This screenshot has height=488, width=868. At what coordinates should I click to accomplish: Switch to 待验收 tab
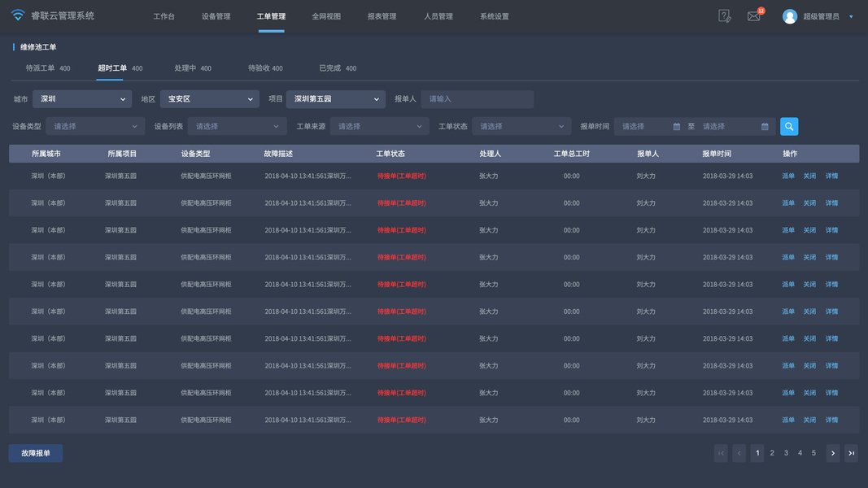[265, 68]
